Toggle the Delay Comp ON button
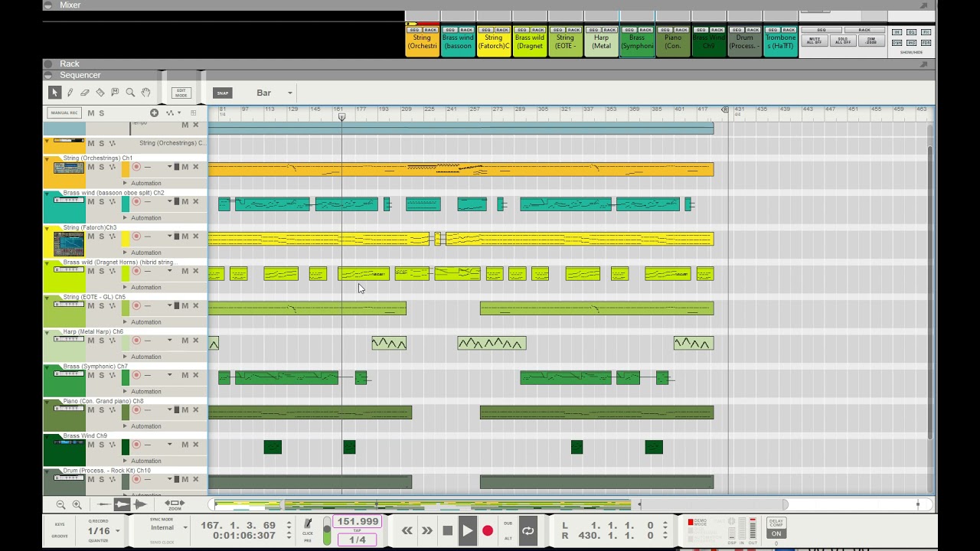Viewport: 980px width, 551px height. [x=776, y=533]
